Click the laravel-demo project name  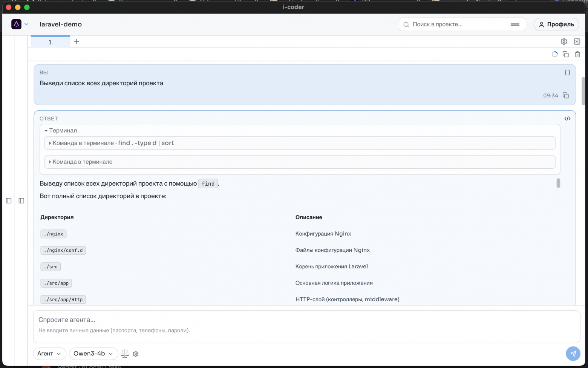pyautogui.click(x=61, y=24)
